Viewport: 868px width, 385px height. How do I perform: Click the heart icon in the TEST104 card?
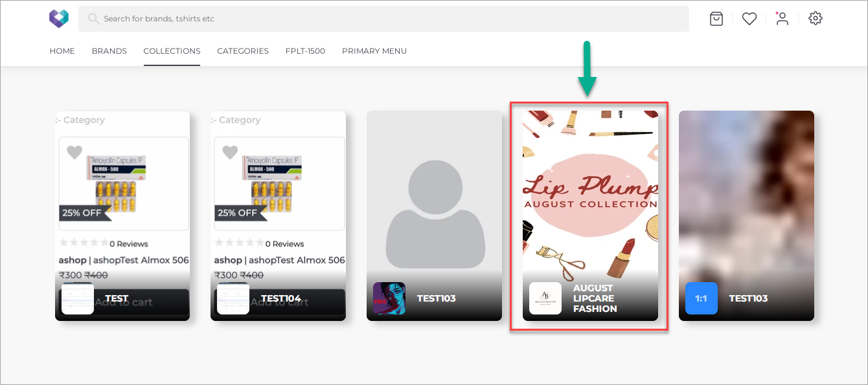point(230,153)
